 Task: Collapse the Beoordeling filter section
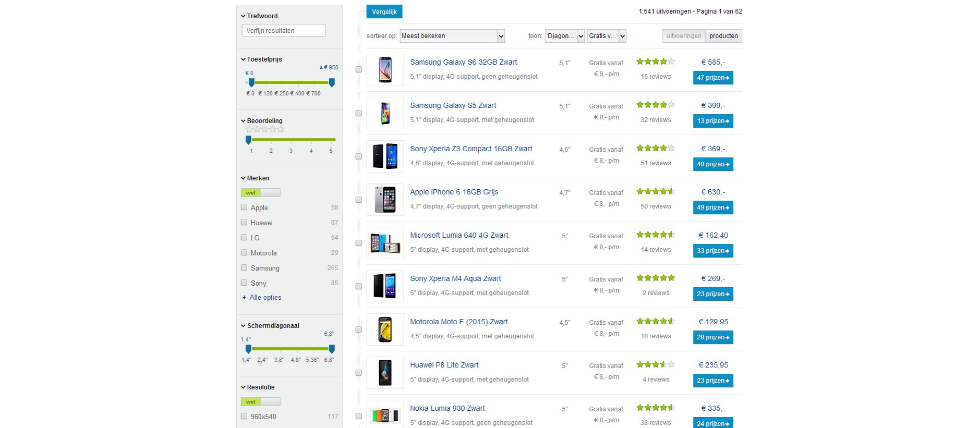coord(261,121)
